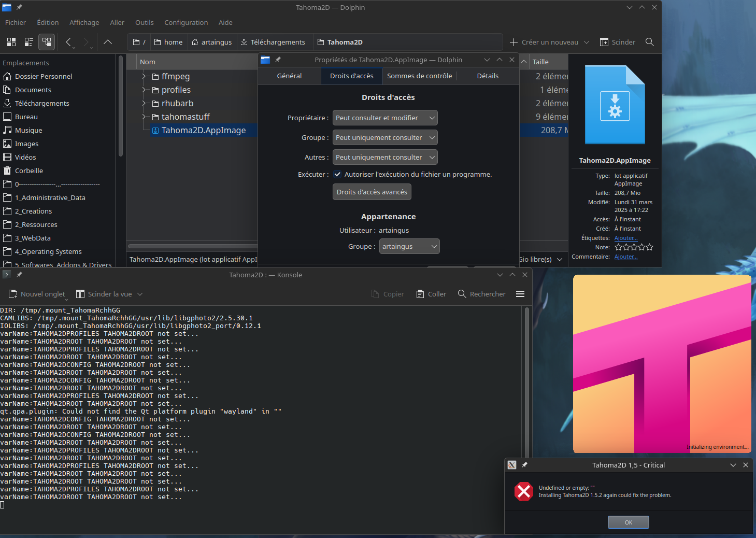Expand the profiles folder
The height and width of the screenshot is (538, 756).
[145, 90]
